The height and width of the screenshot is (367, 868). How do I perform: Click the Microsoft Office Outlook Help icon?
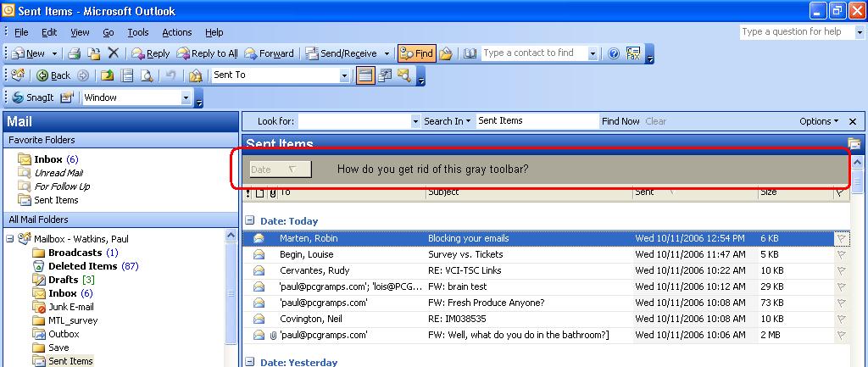[613, 53]
